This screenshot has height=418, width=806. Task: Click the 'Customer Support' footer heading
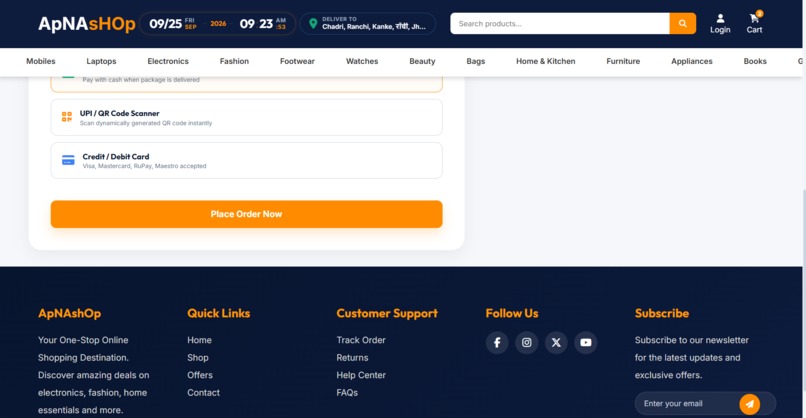[x=387, y=313]
